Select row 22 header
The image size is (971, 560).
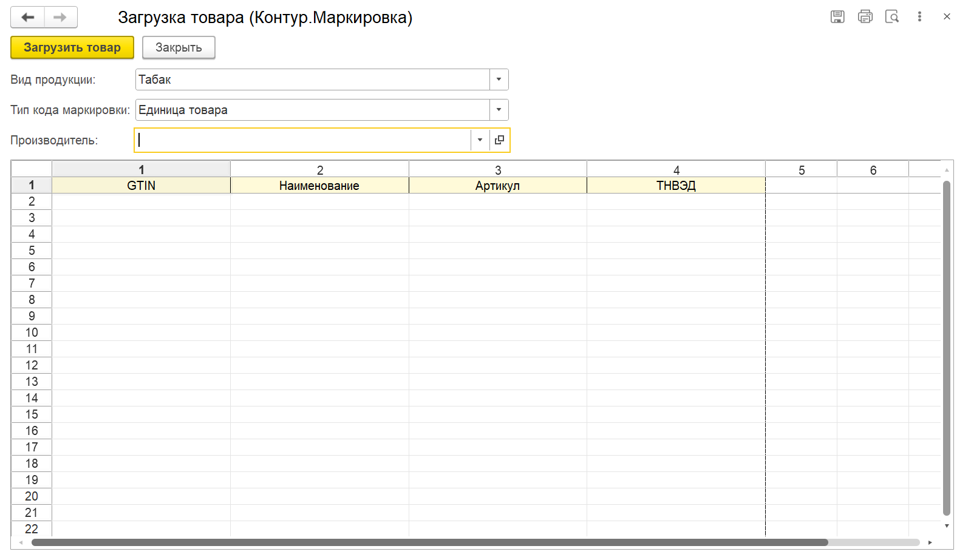(x=32, y=529)
